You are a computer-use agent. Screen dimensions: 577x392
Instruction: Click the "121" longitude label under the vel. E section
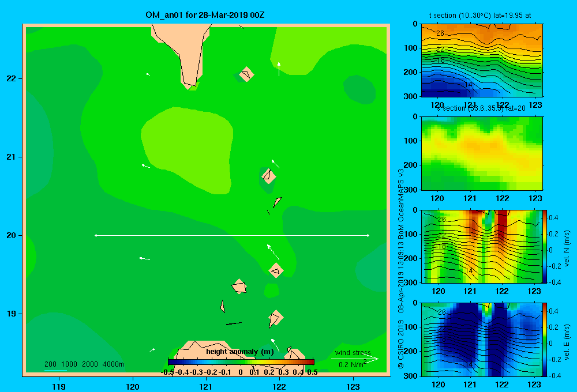[470, 385]
